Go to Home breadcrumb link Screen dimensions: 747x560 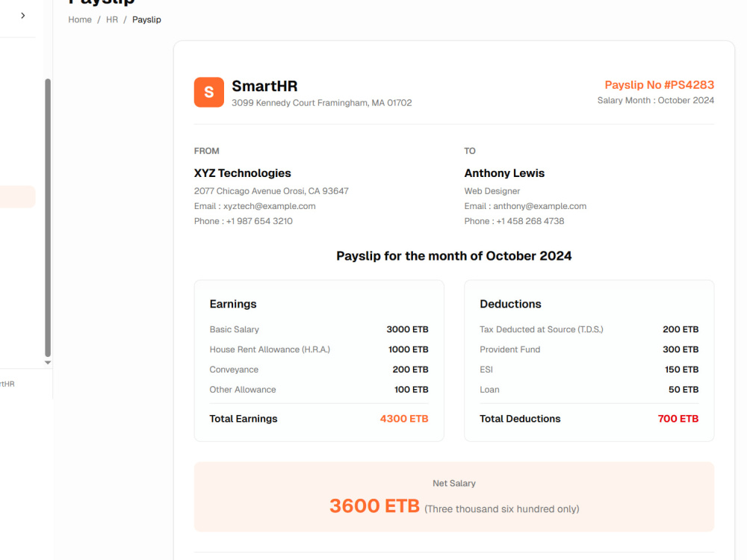tap(80, 19)
